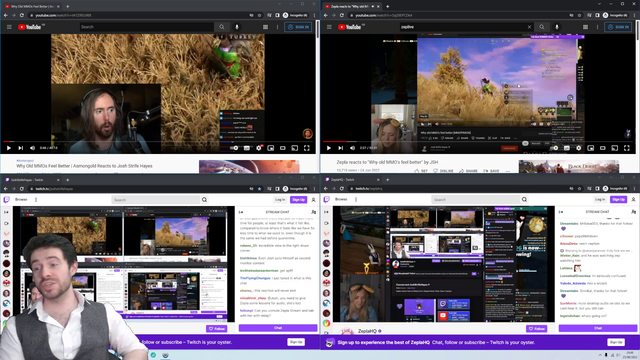
Task: Open Chrome menu in the ZeplaHQ window
Action: [634, 189]
